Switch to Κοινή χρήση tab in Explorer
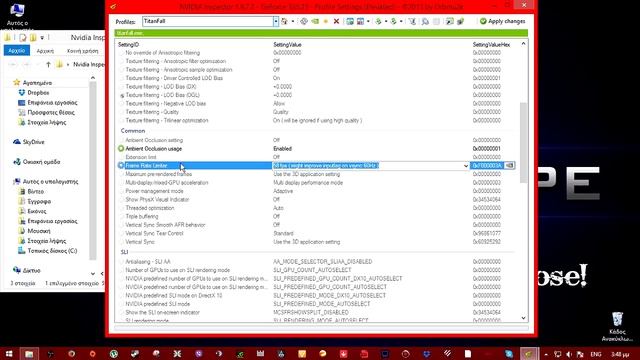The image size is (640, 360). pos(82,51)
